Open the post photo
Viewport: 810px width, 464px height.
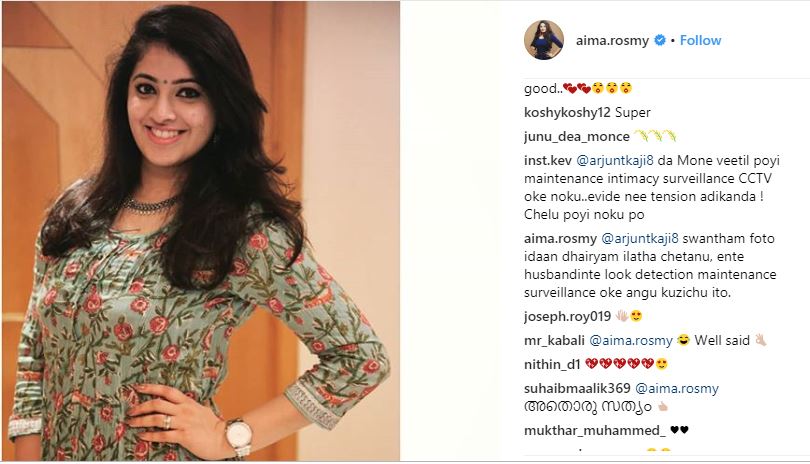[x=201, y=230]
